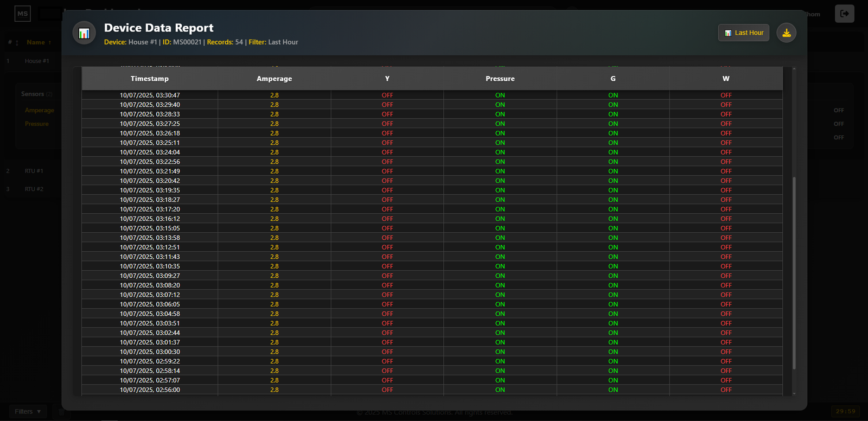Click the timestamp 10/07/2025, 03:30:47
The width and height of the screenshot is (868, 421).
point(150,95)
